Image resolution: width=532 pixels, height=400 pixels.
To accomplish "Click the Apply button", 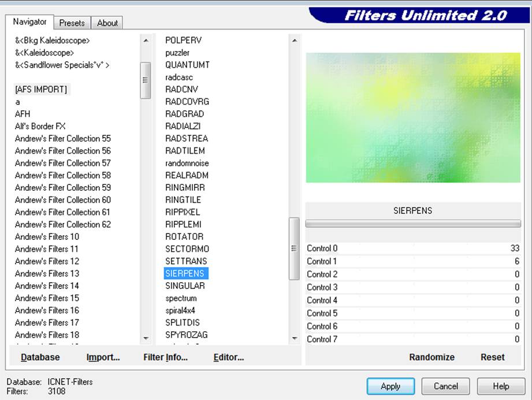I will point(390,386).
